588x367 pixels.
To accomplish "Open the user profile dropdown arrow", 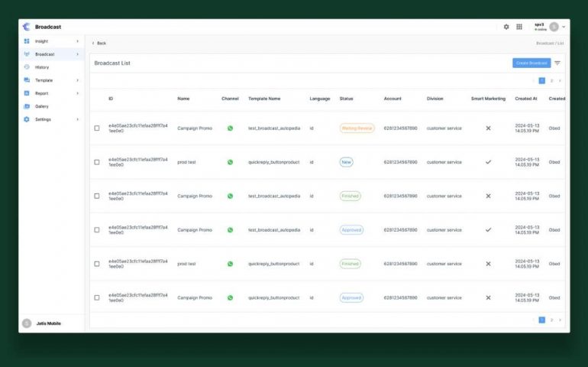I will pyautogui.click(x=564, y=27).
